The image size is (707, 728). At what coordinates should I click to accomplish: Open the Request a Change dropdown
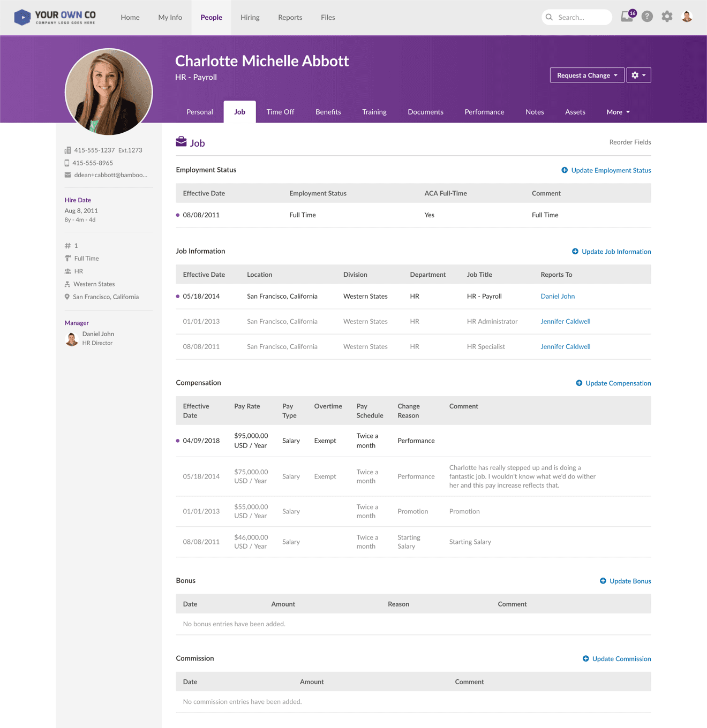tap(586, 75)
